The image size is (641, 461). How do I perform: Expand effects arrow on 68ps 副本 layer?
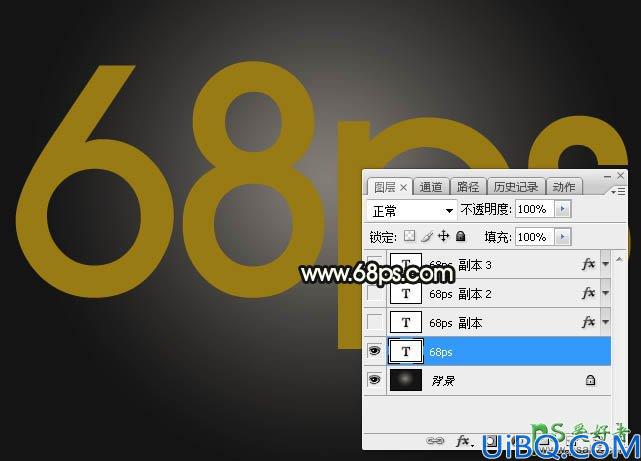[605, 322]
